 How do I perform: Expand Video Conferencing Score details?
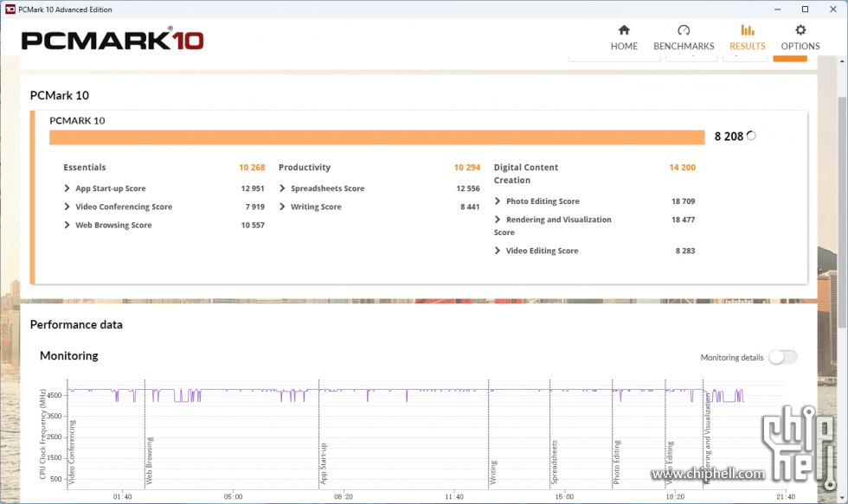pyautogui.click(x=67, y=207)
